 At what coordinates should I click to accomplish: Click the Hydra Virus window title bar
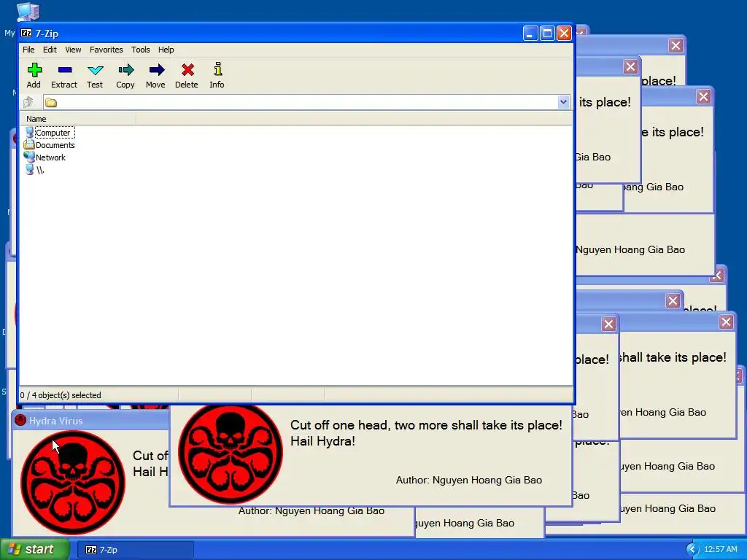point(90,421)
